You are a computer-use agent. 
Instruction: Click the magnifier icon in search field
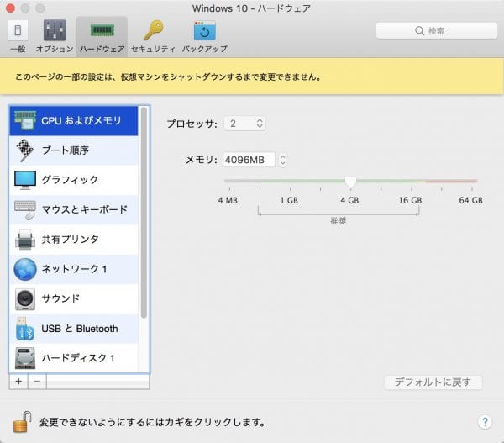[x=419, y=31]
